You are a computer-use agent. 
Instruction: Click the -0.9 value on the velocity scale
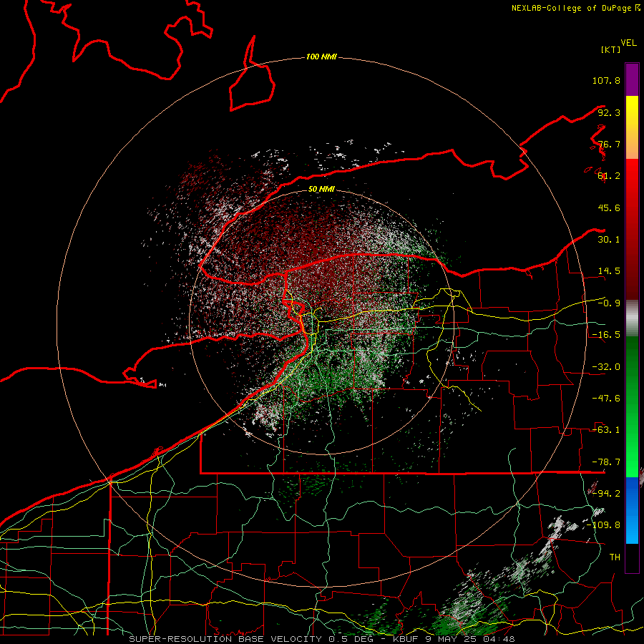click(x=609, y=303)
